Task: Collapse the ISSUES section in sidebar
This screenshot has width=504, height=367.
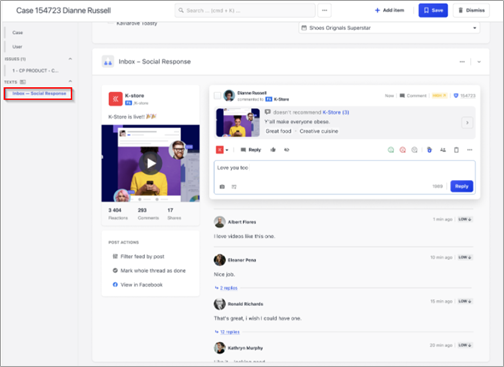Action: point(70,59)
